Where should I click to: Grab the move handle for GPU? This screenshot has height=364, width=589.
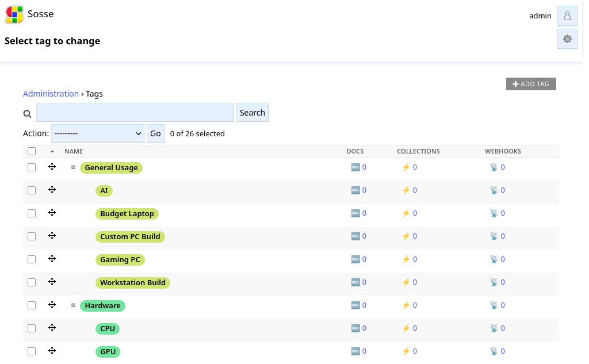pos(52,350)
